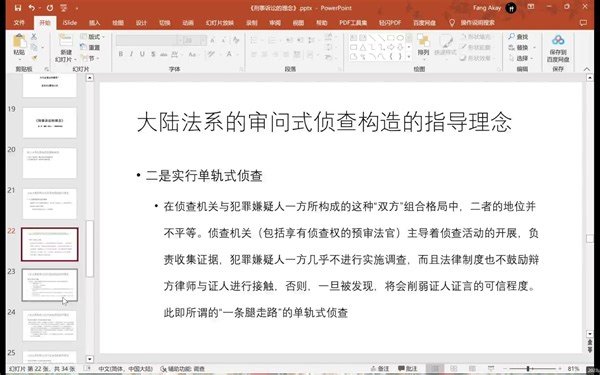Switch to the iSlide tab

coord(70,23)
